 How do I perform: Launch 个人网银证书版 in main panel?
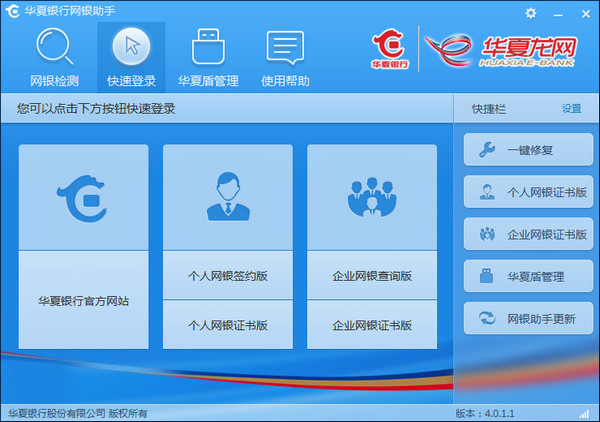tap(228, 325)
